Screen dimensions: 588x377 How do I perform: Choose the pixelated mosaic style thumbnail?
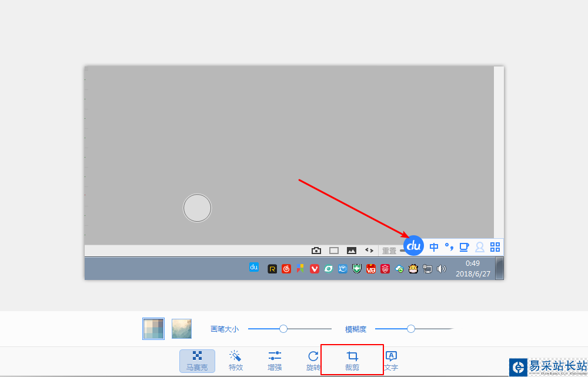(153, 329)
